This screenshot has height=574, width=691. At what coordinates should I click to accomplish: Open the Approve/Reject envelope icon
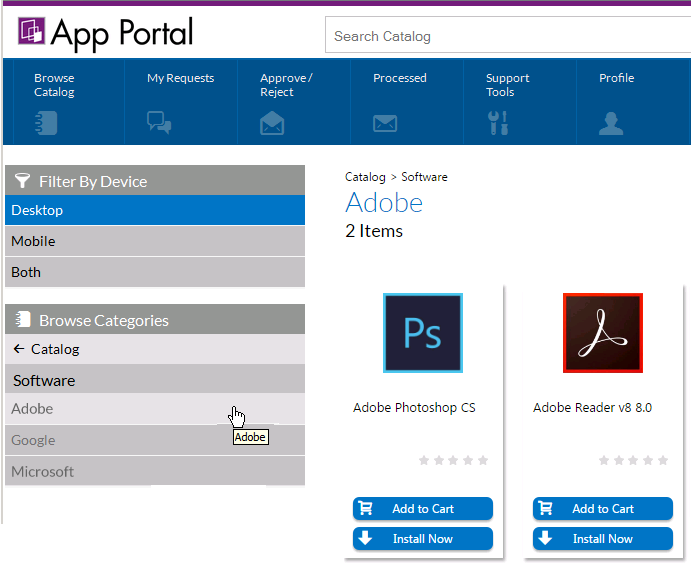pos(272,123)
